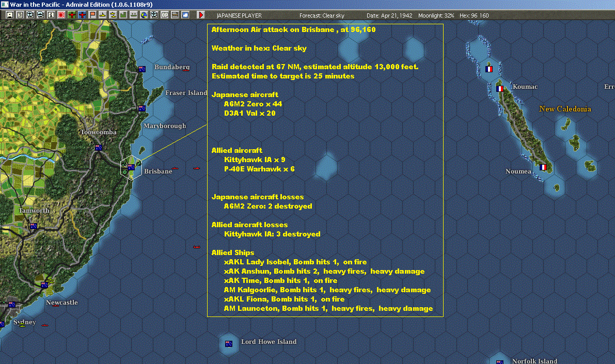Screen dimensions: 615x364
Task: Click the crosshair target toolbar icon
Action: pyautogui.click(x=154, y=15)
